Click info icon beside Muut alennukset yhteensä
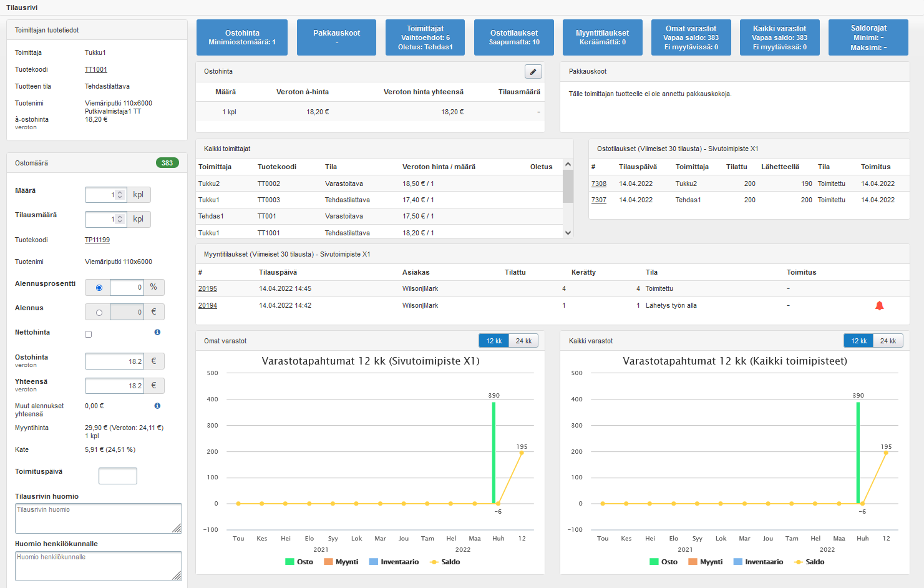This screenshot has height=588, width=924. [157, 406]
